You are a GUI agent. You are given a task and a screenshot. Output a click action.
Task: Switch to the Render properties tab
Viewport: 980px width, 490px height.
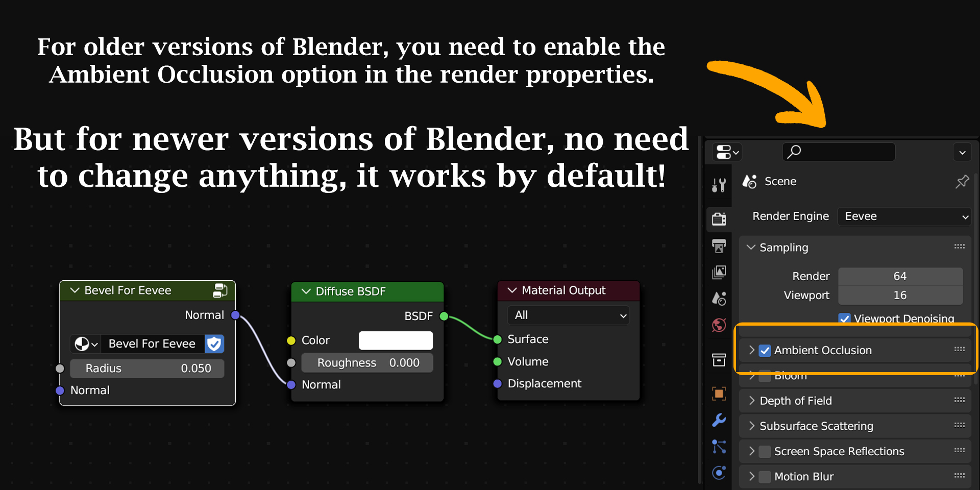[719, 219]
